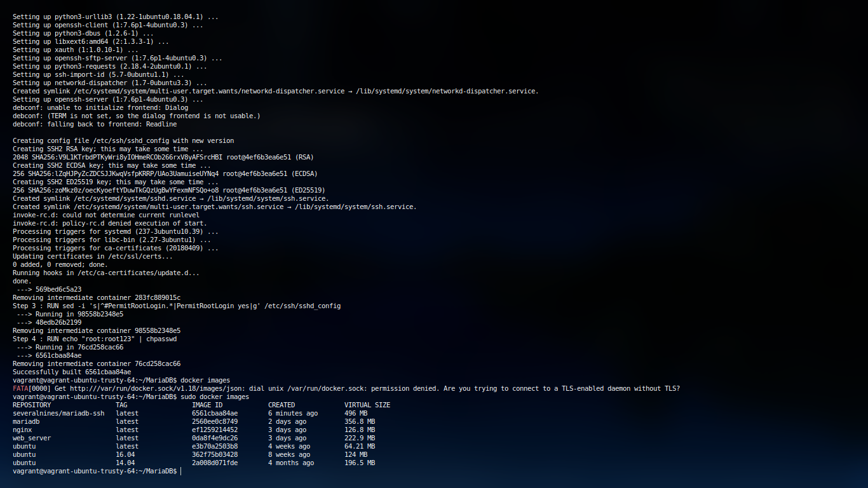Click 'Removing intermediate container 98558b2348e5' line

coord(97,331)
